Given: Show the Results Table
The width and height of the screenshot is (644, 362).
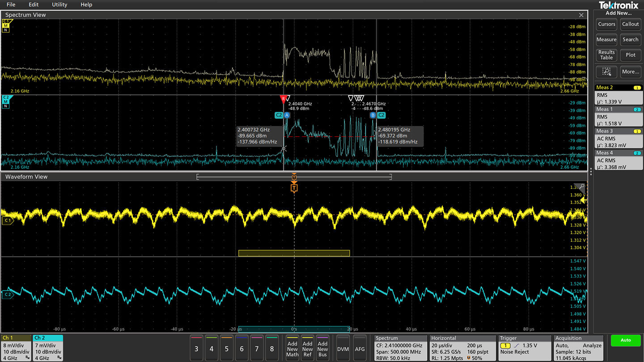Looking at the screenshot, I should coord(606,55).
